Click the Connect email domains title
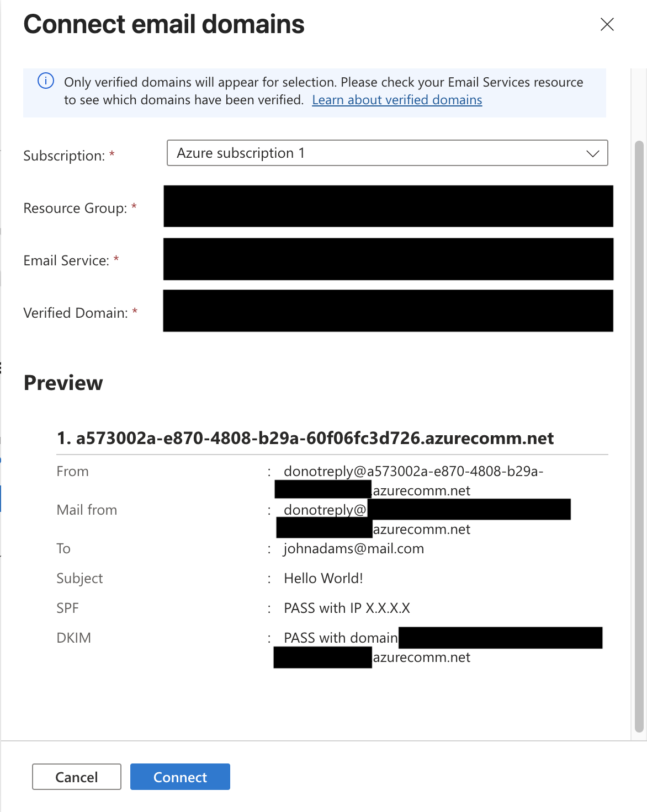 click(164, 24)
